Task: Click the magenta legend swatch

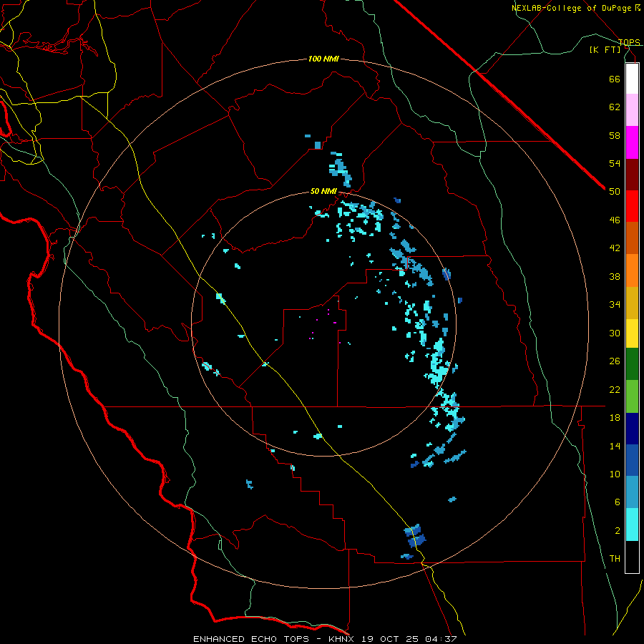Action: 632,142
